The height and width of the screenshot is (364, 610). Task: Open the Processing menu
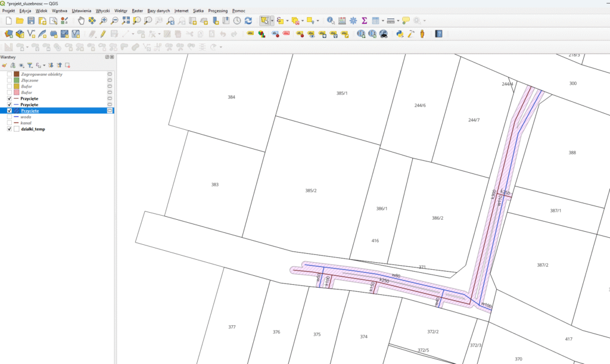[x=217, y=11]
